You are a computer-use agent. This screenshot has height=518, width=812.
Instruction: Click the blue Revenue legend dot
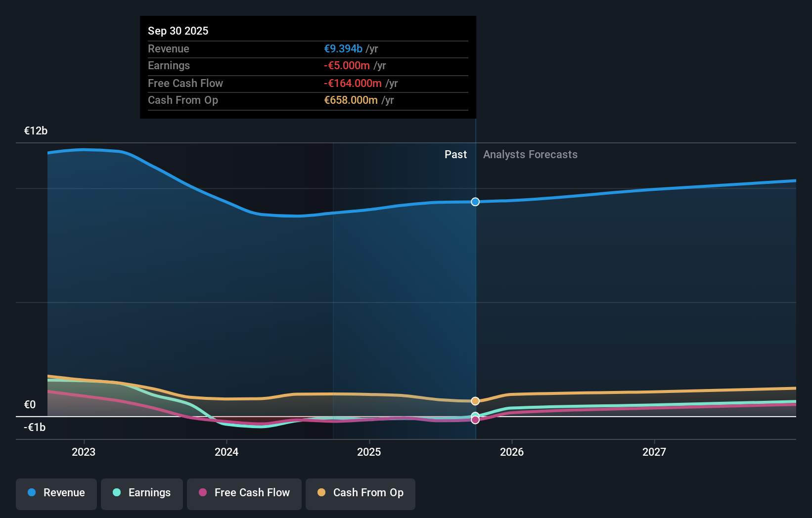tap(32, 493)
